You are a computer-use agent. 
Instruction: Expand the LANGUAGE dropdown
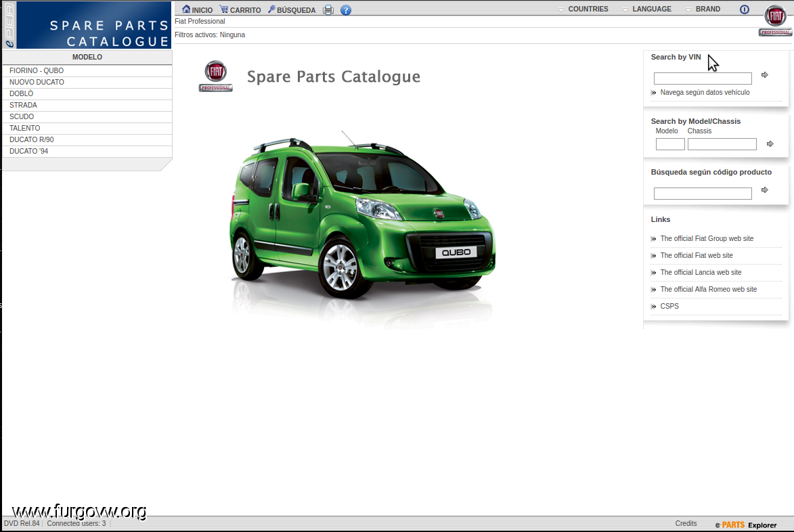click(x=646, y=9)
